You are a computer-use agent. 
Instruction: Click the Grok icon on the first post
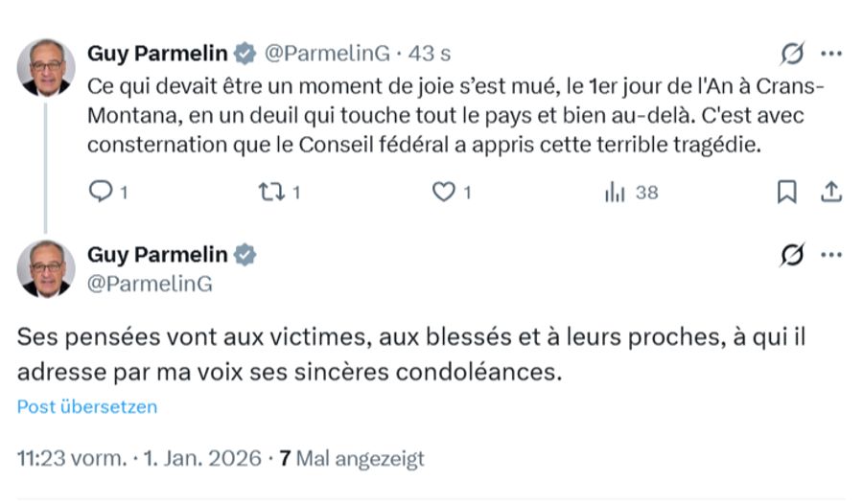[793, 53]
